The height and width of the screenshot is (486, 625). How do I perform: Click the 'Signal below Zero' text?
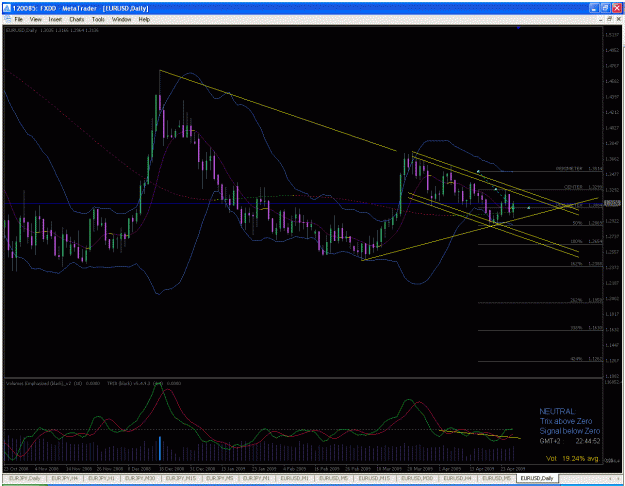(x=570, y=431)
